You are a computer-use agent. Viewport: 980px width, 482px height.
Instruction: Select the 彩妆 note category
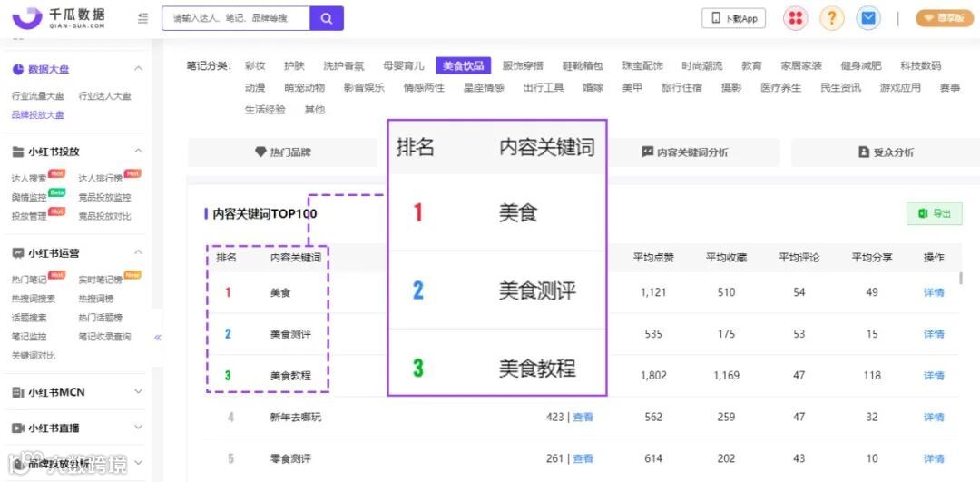click(x=255, y=65)
